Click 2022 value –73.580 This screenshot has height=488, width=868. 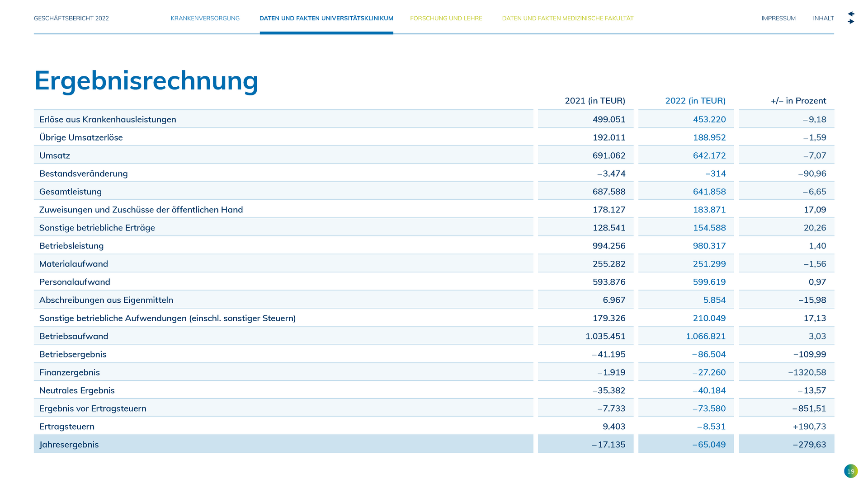709,408
